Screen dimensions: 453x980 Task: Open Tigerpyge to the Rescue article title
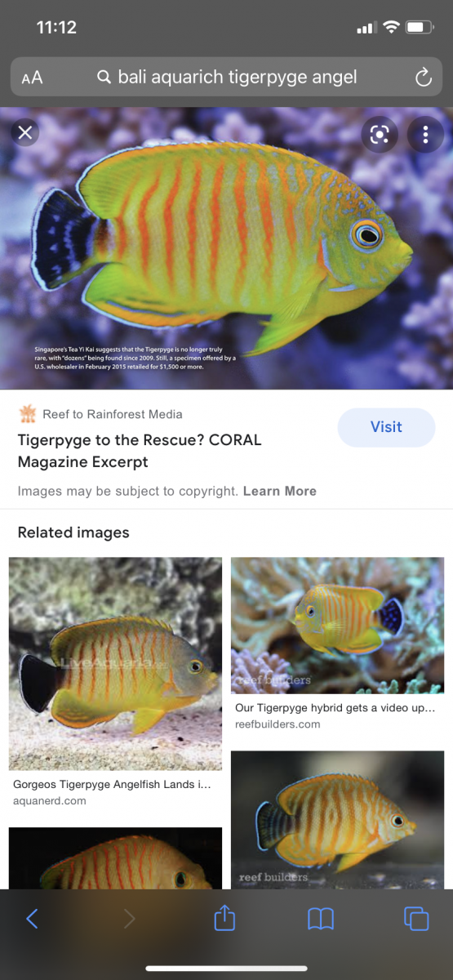(140, 451)
